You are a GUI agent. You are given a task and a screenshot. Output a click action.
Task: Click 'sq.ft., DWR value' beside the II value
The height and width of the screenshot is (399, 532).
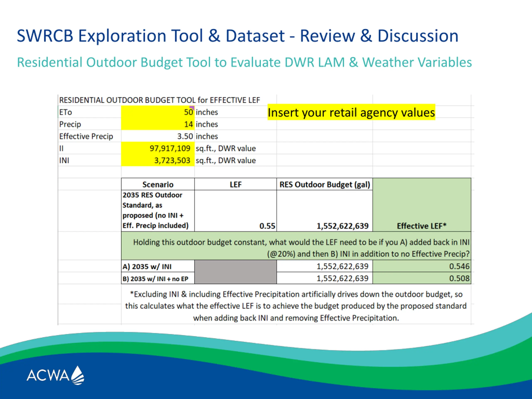pos(226,148)
